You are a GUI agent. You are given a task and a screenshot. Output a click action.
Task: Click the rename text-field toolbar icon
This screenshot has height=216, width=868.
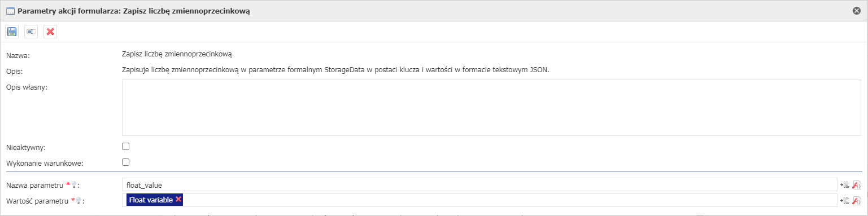click(31, 32)
